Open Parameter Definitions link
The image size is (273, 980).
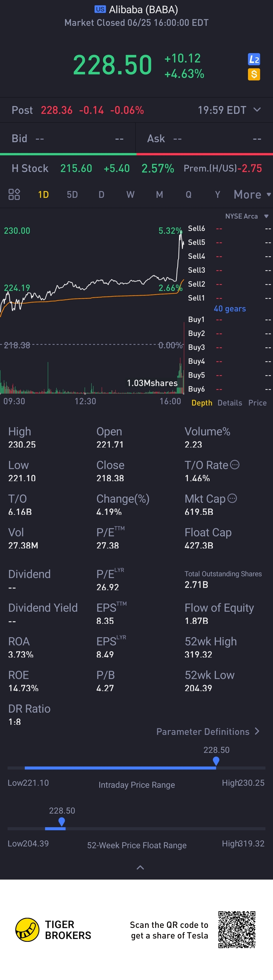[x=208, y=732]
